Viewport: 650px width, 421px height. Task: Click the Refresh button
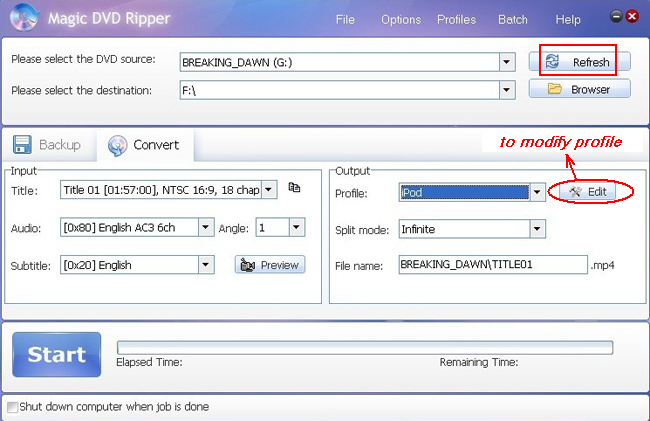[x=579, y=62]
